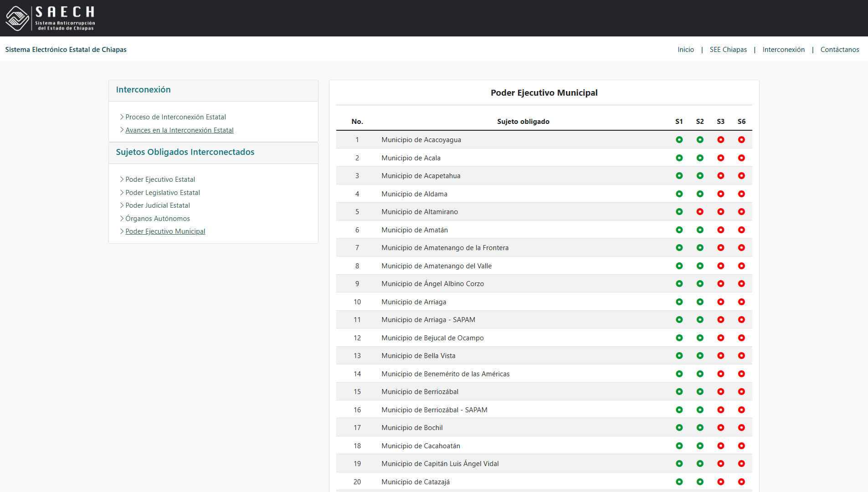Viewport: 868px width, 492px height.
Task: Click Sistema Electrónico Estatal de Chiapas title
Action: tap(66, 50)
